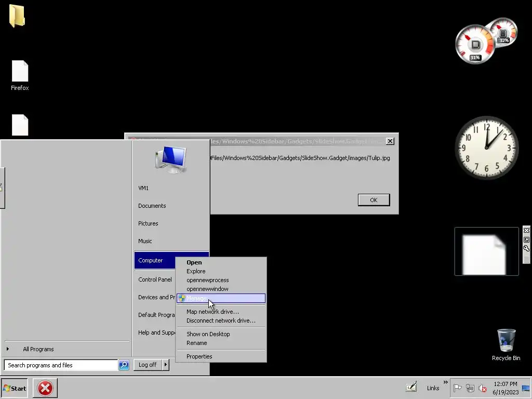Choose Disconnect network drive…
This screenshot has height=399, width=532.
point(221,320)
